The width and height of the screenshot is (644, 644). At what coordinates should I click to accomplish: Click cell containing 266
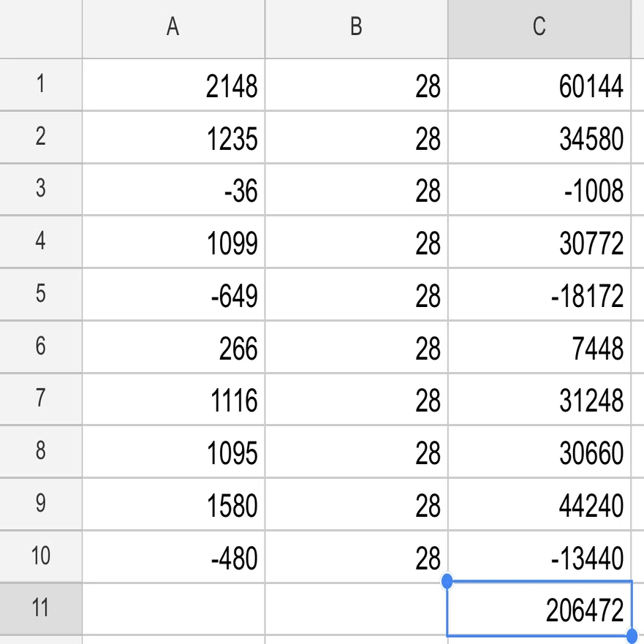click(173, 346)
